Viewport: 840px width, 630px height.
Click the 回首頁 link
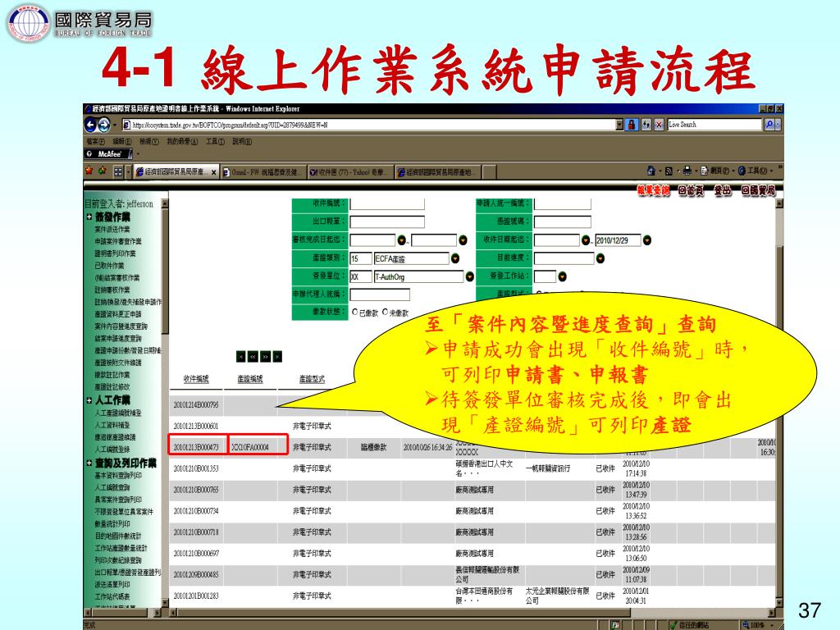pos(691,190)
